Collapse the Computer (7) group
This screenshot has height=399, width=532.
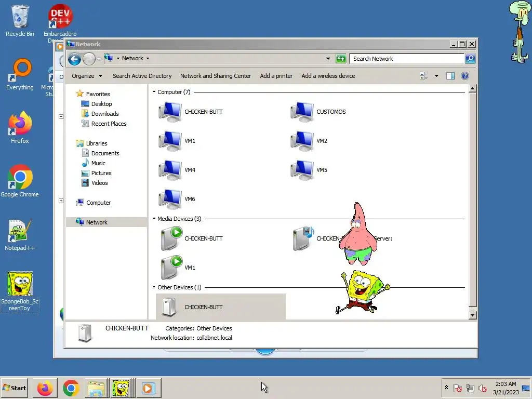(x=154, y=92)
